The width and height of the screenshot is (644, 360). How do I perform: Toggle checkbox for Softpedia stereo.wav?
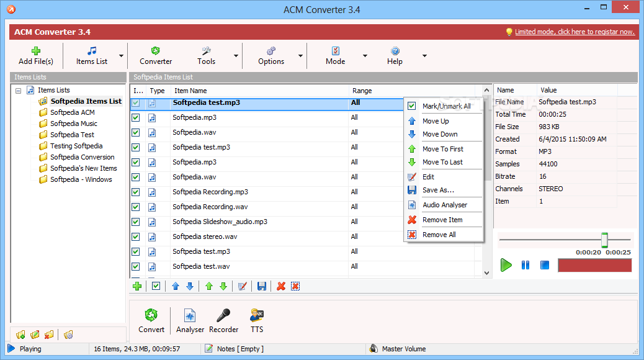point(135,236)
